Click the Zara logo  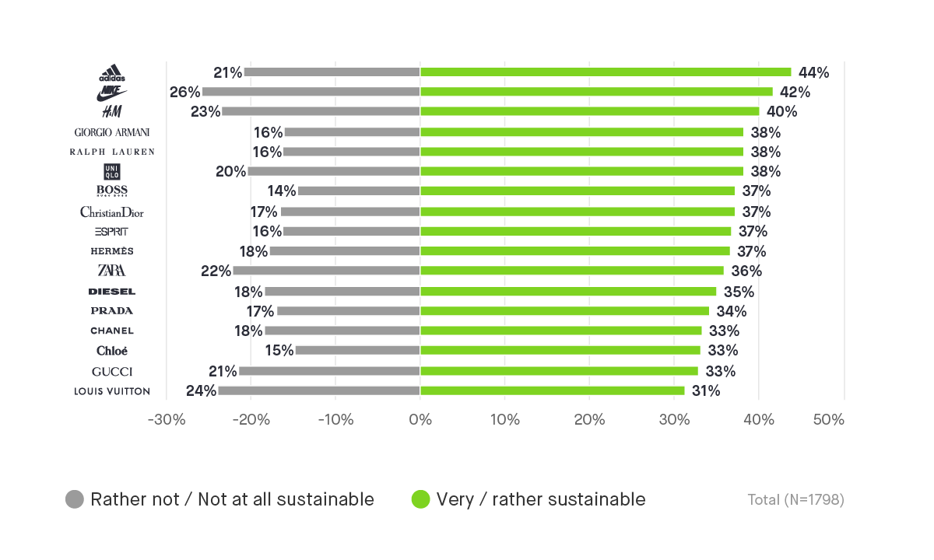tap(112, 271)
